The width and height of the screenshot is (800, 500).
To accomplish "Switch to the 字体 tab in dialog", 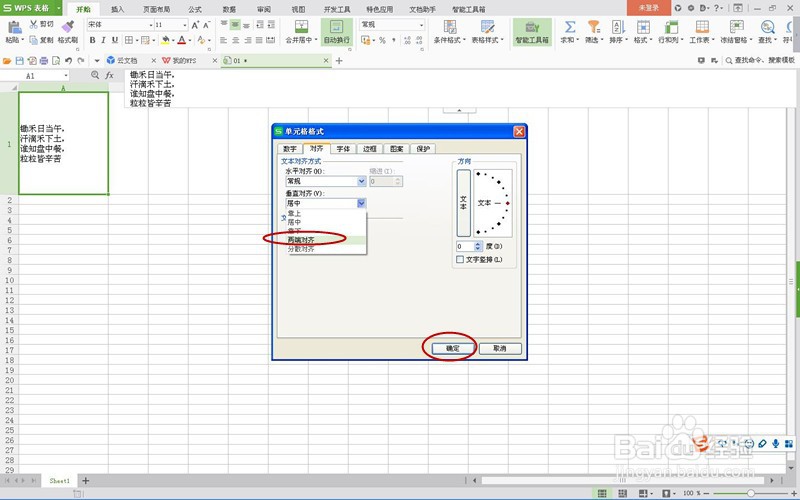I will click(x=343, y=148).
